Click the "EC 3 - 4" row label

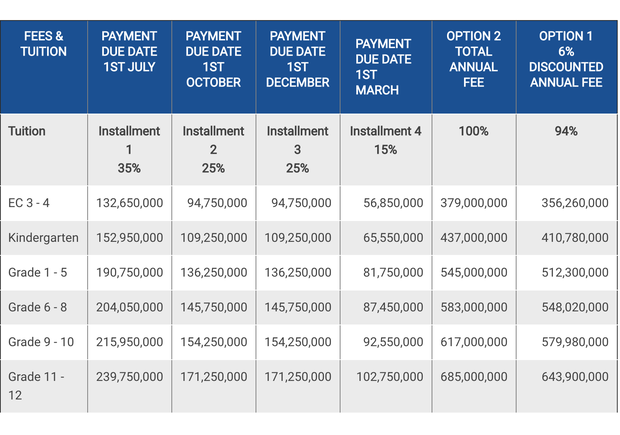30,203
